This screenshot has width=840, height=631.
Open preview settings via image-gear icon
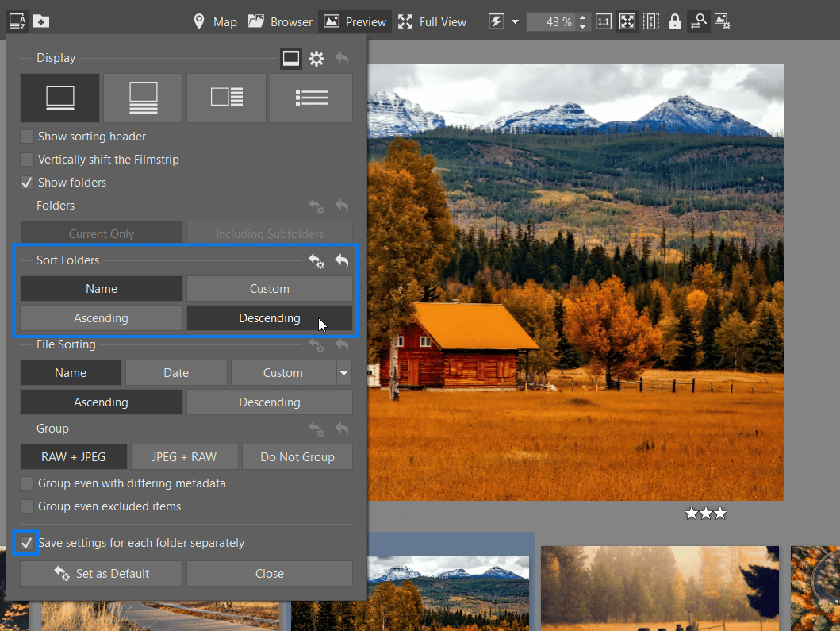click(x=723, y=21)
